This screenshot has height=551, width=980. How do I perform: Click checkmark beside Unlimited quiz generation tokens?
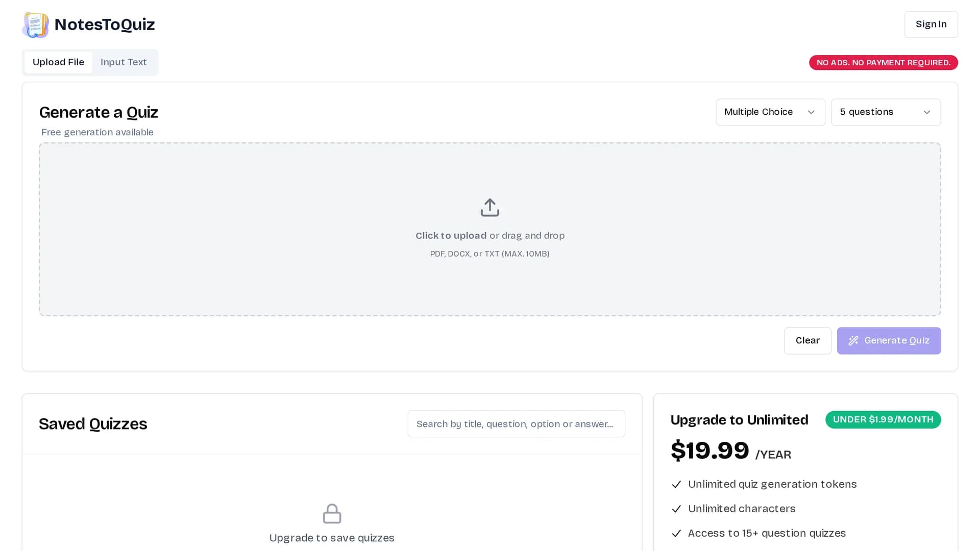676,485
